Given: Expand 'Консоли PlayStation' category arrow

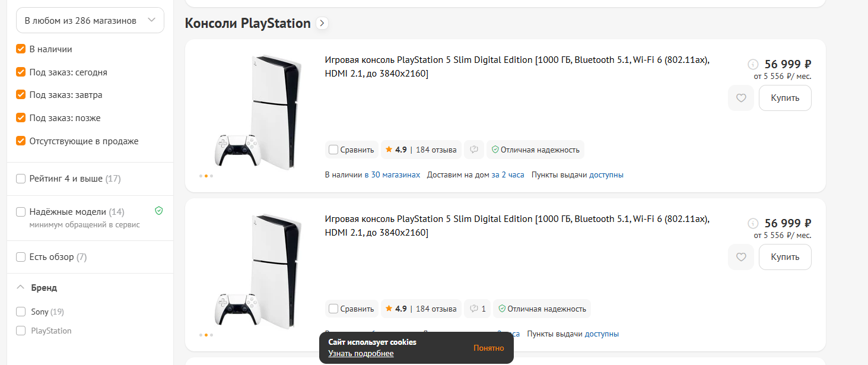Looking at the screenshot, I should [x=322, y=23].
